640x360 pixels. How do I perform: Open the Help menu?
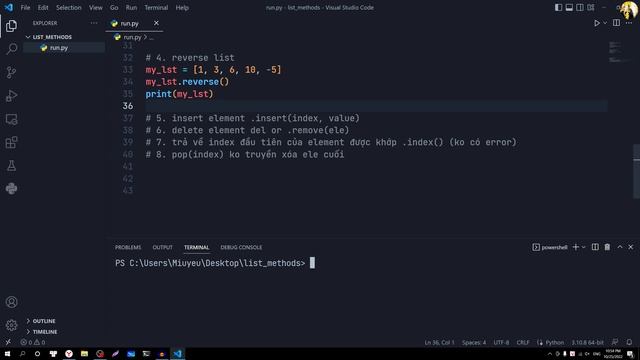coord(182,7)
